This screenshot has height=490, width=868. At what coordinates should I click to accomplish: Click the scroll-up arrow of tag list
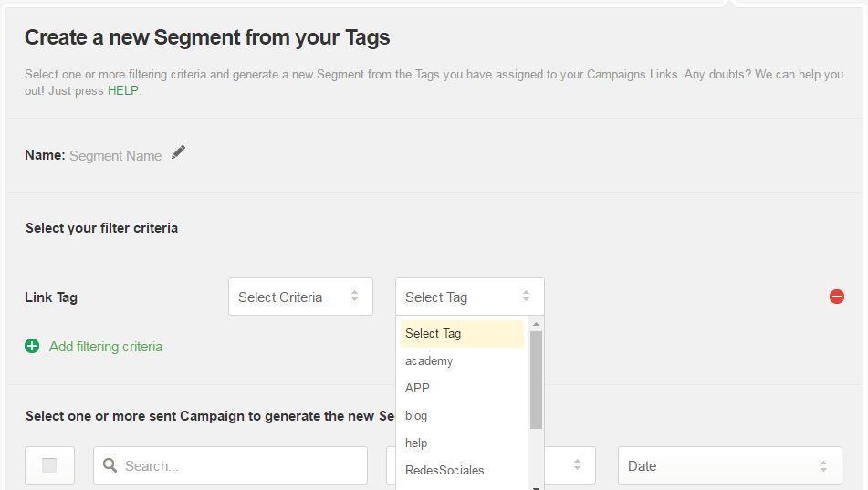(x=536, y=324)
